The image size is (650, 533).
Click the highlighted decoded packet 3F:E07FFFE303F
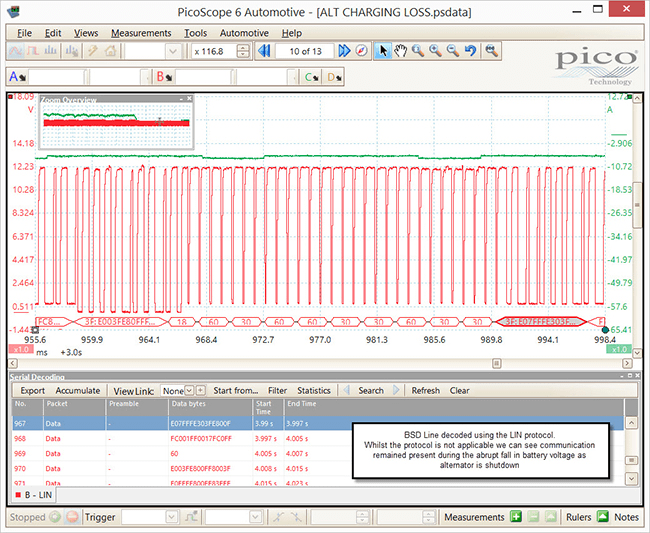point(540,322)
